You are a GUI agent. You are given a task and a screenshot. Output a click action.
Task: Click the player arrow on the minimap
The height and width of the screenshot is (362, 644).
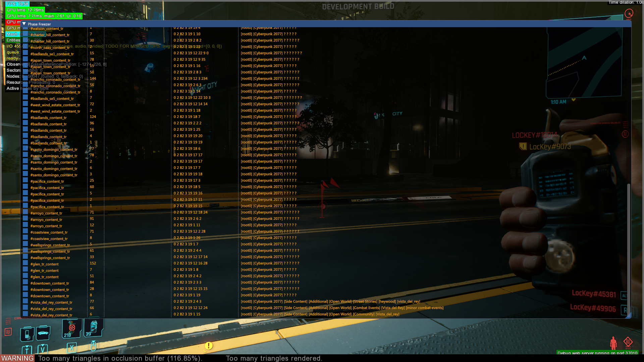pos(584,58)
